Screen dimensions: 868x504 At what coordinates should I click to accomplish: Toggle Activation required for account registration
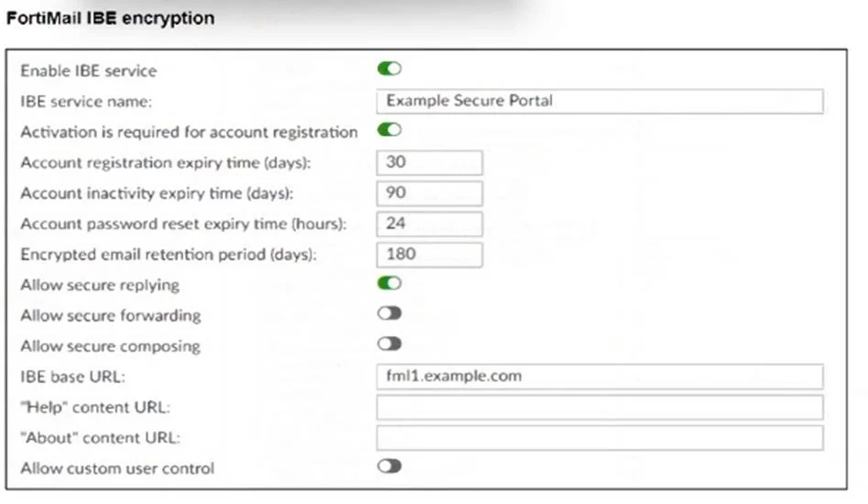[390, 130]
